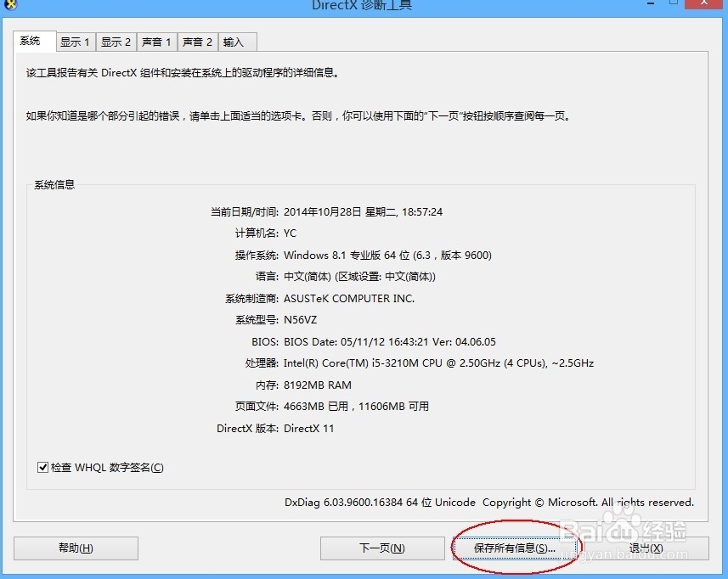This screenshot has height=579, width=728.
Task: Click 保存所有信息(S)... button
Action: coord(515,548)
